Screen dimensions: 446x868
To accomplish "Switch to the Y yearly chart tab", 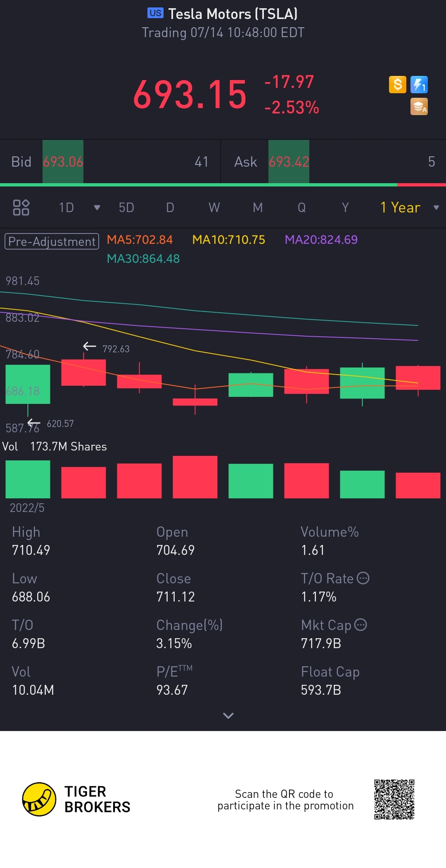I will (345, 208).
